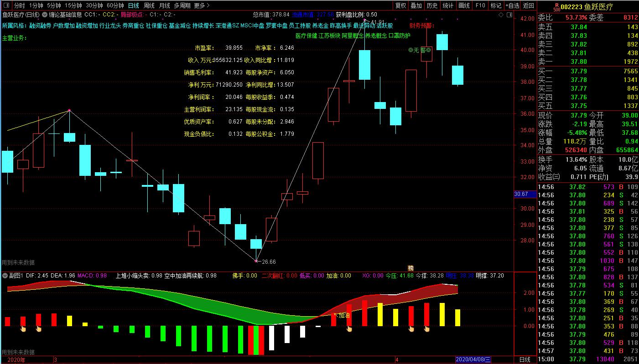Activate the 画线 drawing tools

464,5
